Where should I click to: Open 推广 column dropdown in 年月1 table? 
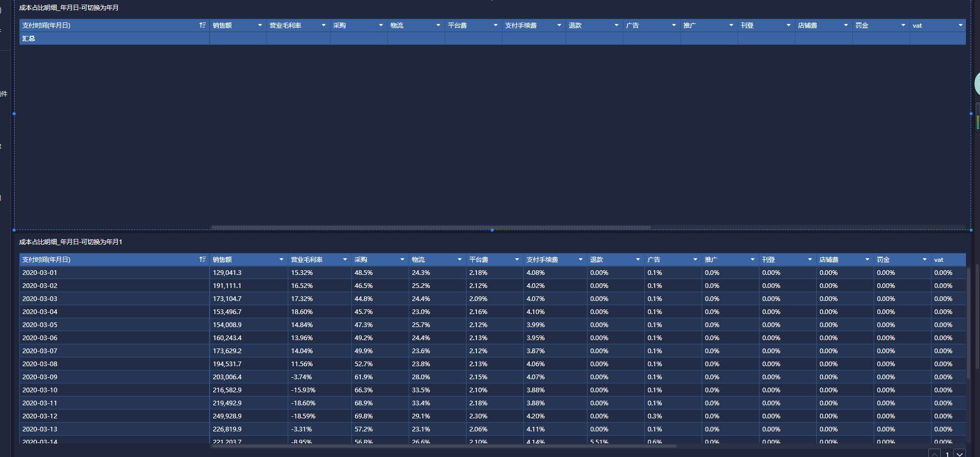[753, 259]
